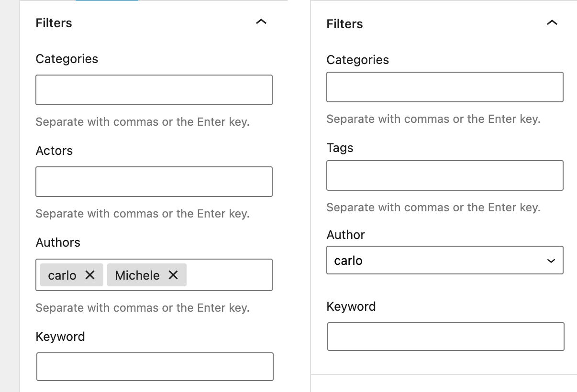Click the chevron on the left Filters panel
The width and height of the screenshot is (577, 392).
click(261, 22)
